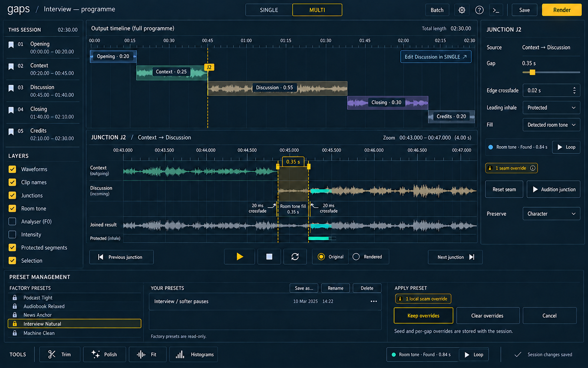Expand the Fill Detected room tone dropdown
This screenshot has width=588, height=368.
click(551, 125)
